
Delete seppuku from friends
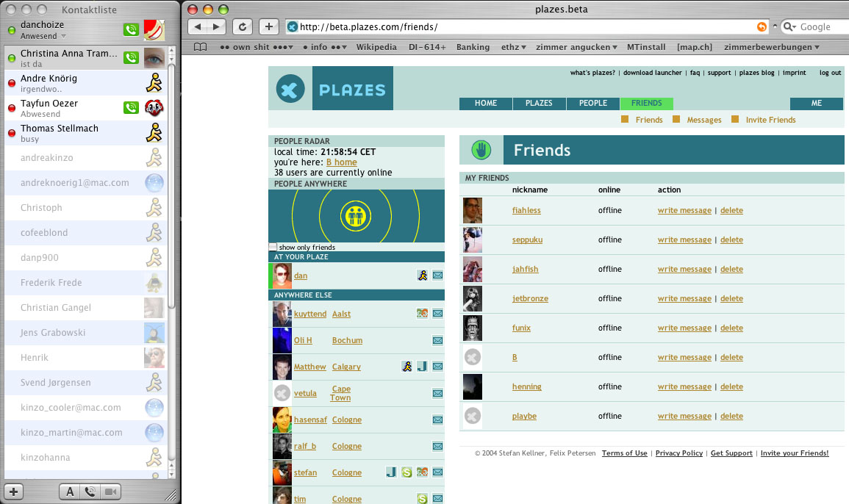(x=731, y=240)
